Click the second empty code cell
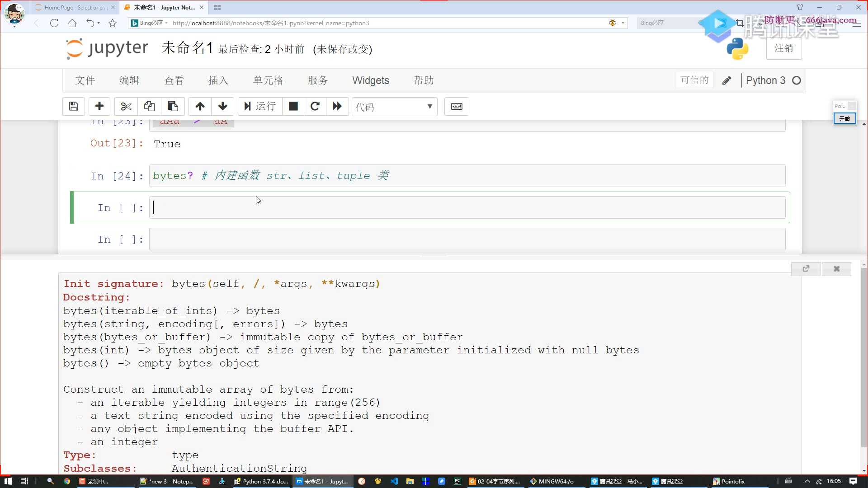Viewport: 868px width, 488px height. click(467, 239)
